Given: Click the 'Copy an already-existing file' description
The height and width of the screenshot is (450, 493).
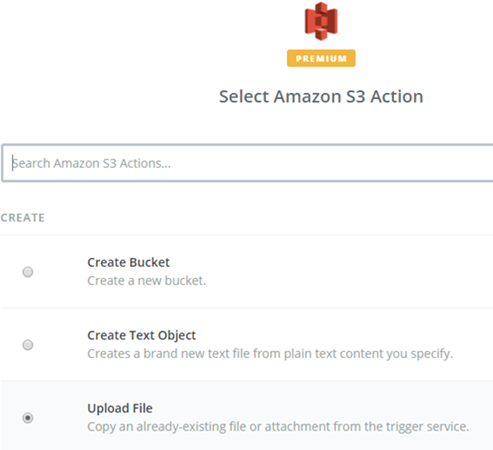Looking at the screenshot, I should (x=278, y=427).
